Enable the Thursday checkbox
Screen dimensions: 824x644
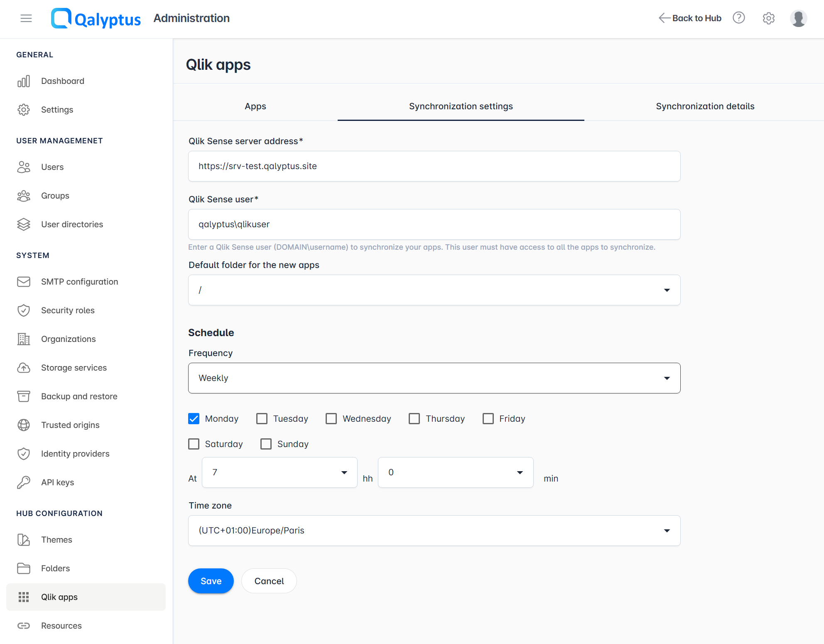[x=414, y=418]
